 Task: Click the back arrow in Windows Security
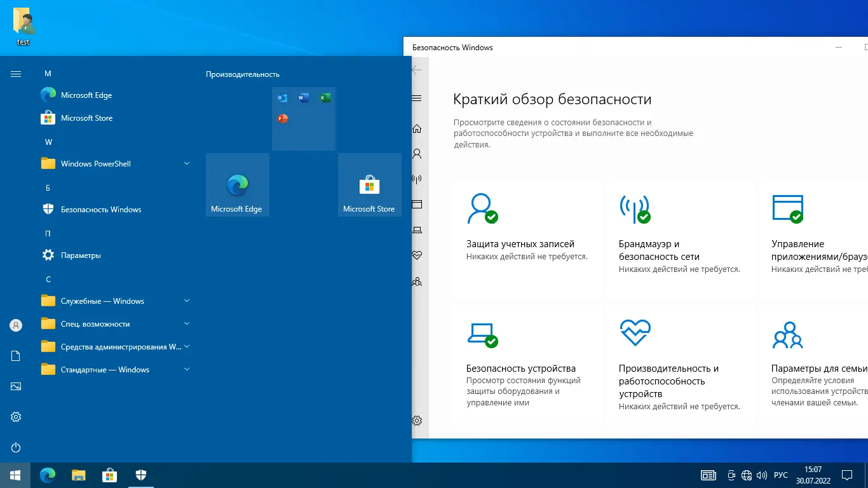416,71
